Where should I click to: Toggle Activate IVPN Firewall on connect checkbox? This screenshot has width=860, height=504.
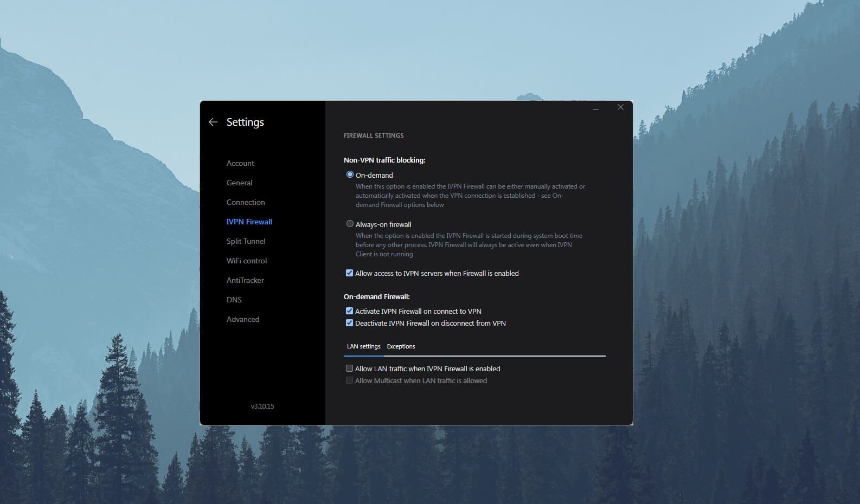(349, 311)
